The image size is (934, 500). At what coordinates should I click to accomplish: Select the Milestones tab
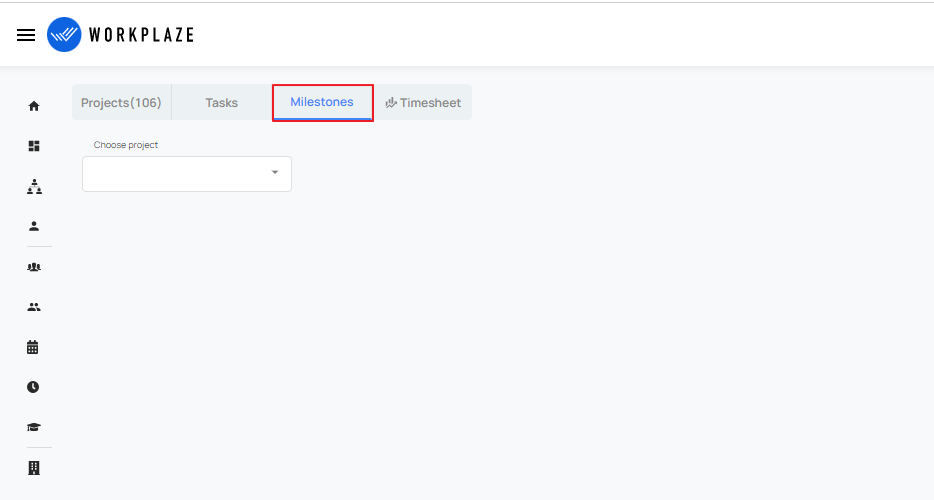coord(322,103)
